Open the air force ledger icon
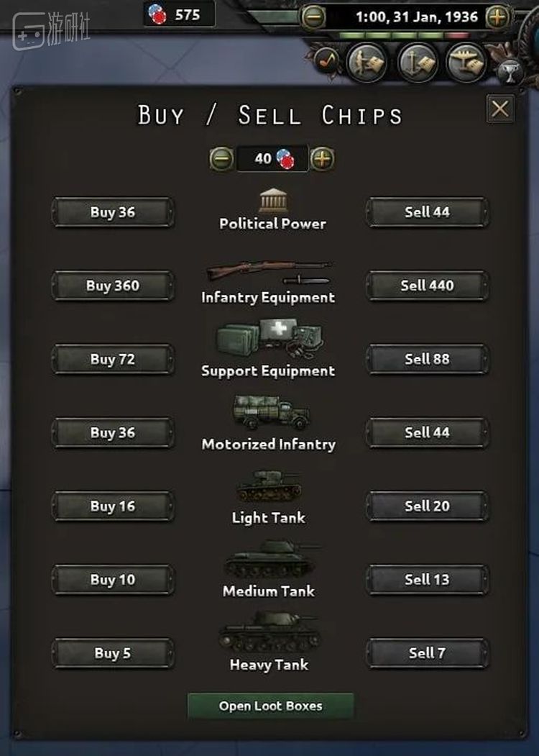The height and width of the screenshot is (756, 539). point(466,63)
